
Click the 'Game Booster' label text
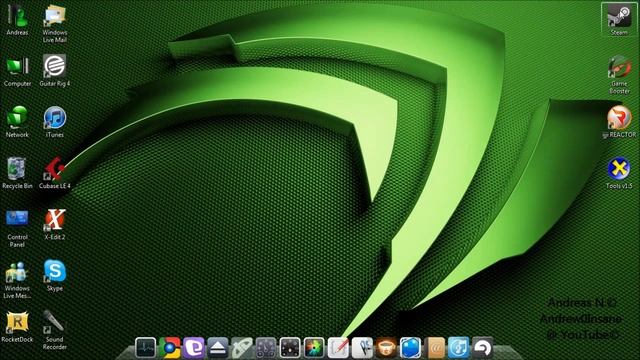pyautogui.click(x=619, y=87)
